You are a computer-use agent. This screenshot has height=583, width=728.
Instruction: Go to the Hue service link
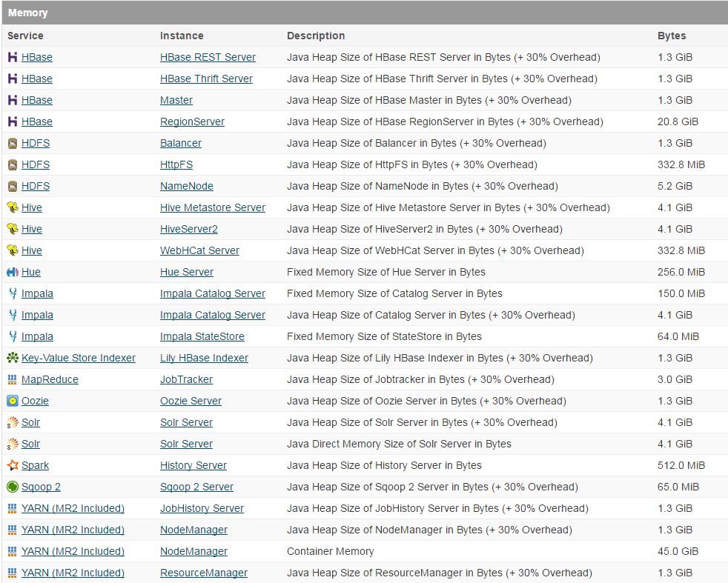point(30,272)
